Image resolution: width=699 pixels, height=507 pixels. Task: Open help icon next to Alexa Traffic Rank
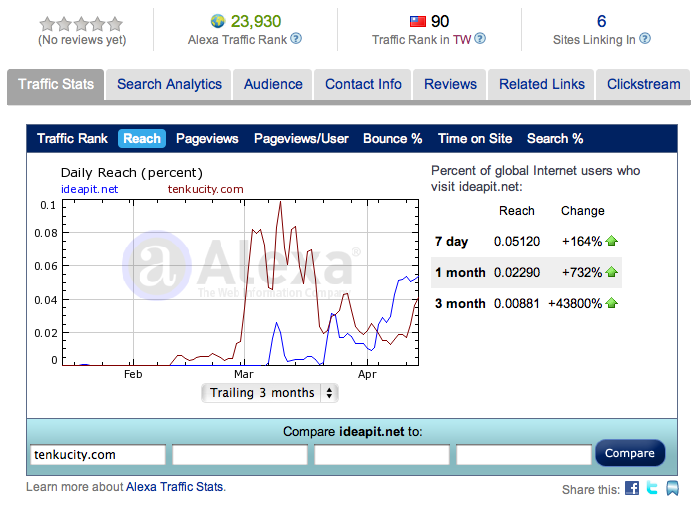(296, 39)
